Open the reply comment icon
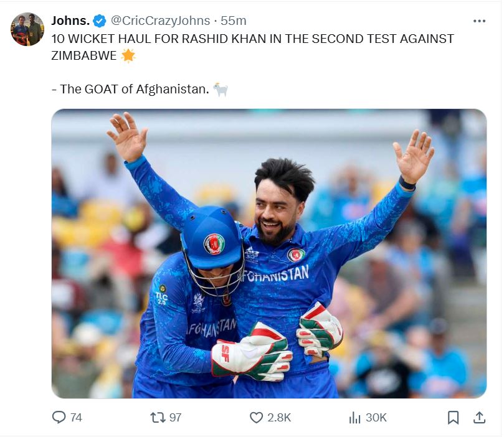Image resolution: width=504 pixels, height=437 pixels. [59, 418]
